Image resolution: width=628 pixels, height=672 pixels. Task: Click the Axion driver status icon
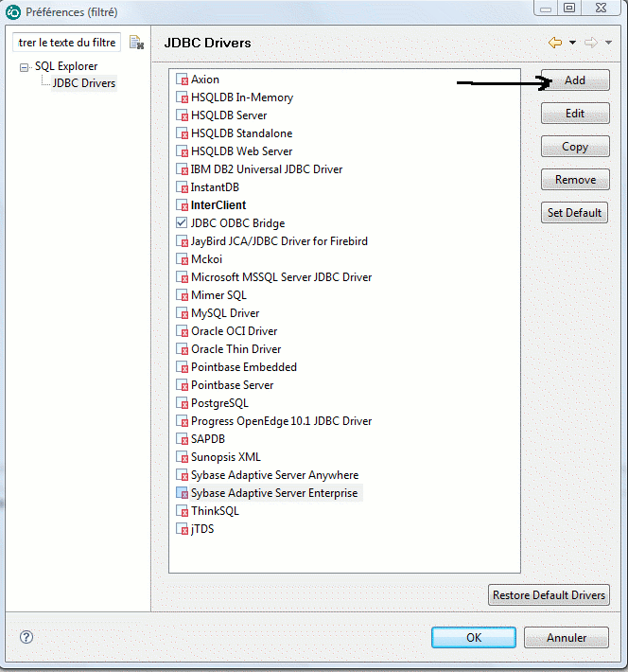click(182, 80)
